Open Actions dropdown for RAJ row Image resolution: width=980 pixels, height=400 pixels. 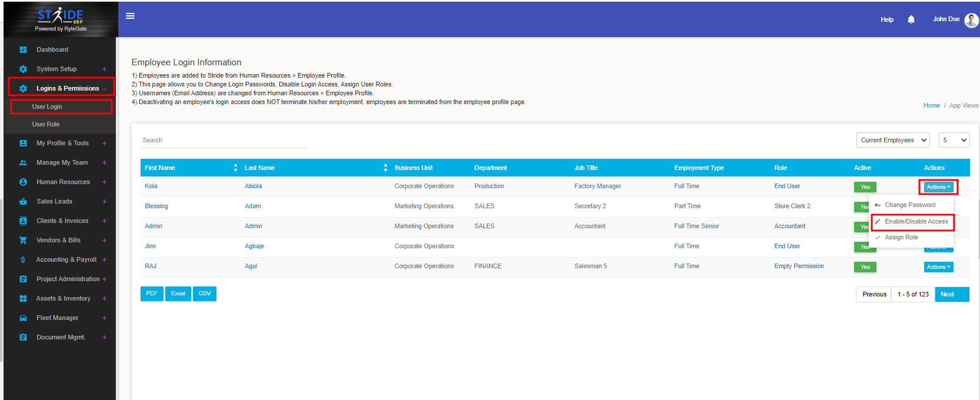[x=938, y=267]
